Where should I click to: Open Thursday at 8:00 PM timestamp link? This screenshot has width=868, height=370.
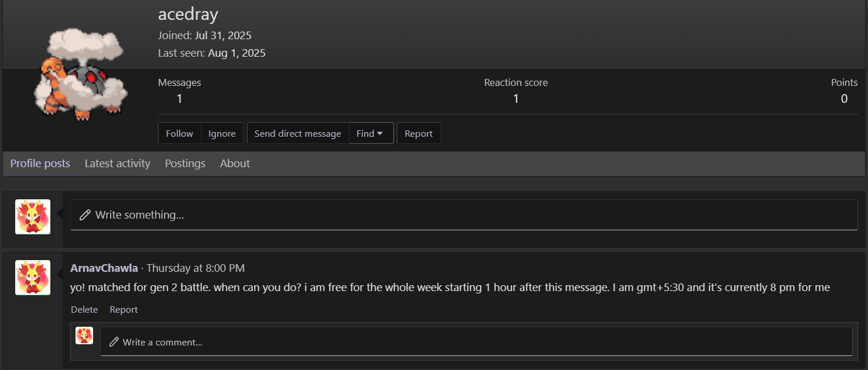[x=195, y=268]
